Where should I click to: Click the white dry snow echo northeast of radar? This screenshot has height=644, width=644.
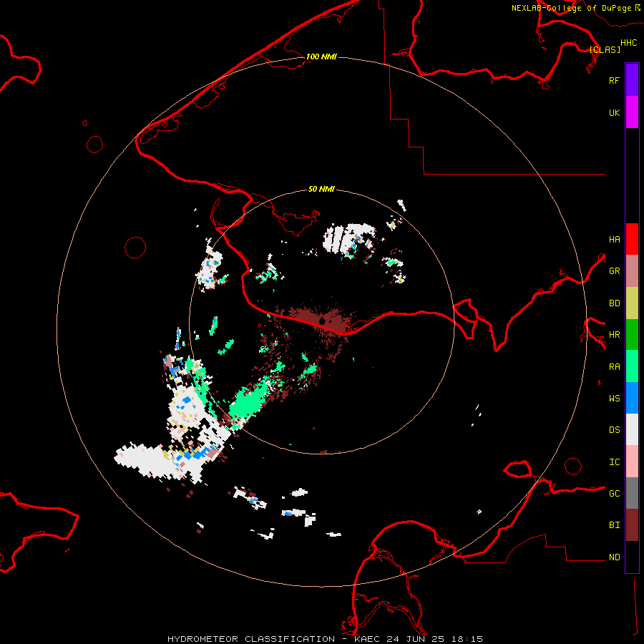click(348, 238)
